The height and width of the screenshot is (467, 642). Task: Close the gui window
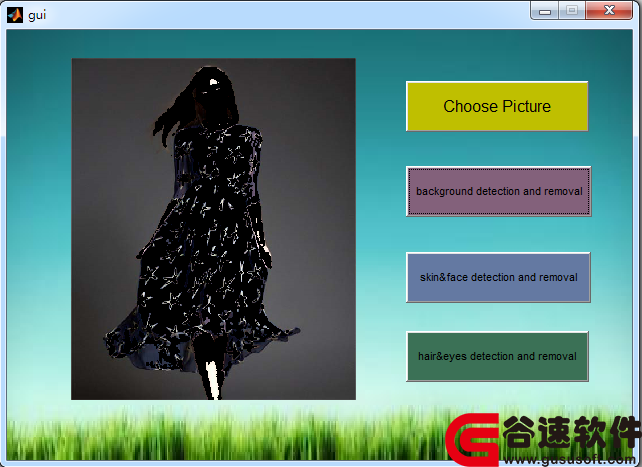(x=609, y=10)
